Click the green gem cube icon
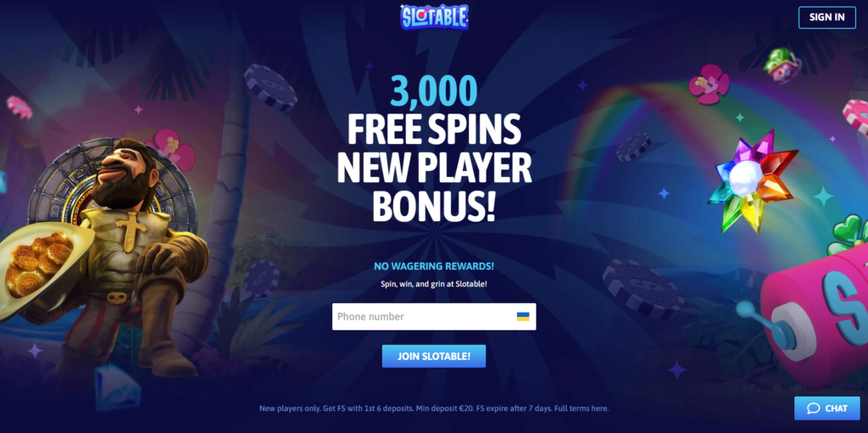 point(782,64)
